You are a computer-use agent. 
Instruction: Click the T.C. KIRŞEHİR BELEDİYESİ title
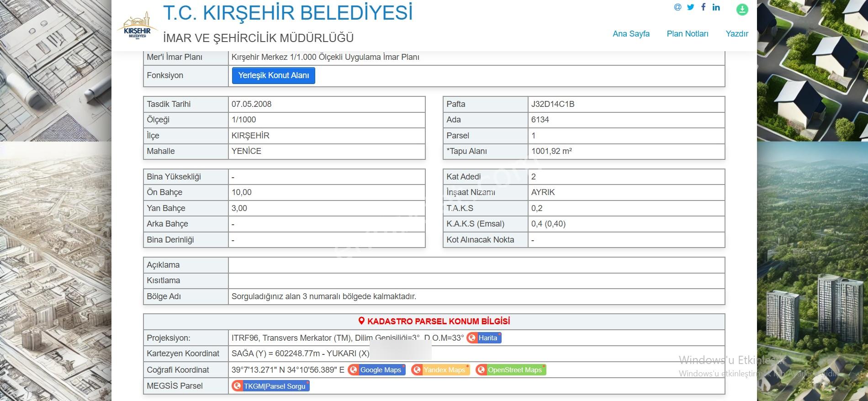point(288,13)
